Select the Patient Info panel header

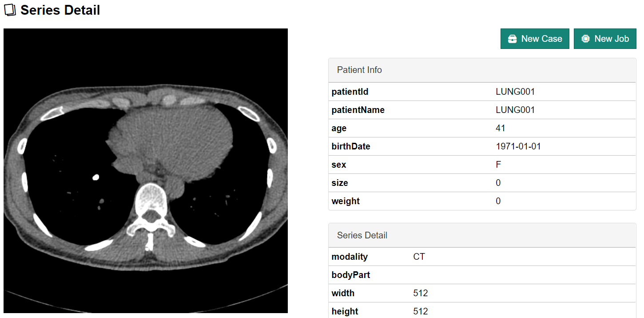482,70
